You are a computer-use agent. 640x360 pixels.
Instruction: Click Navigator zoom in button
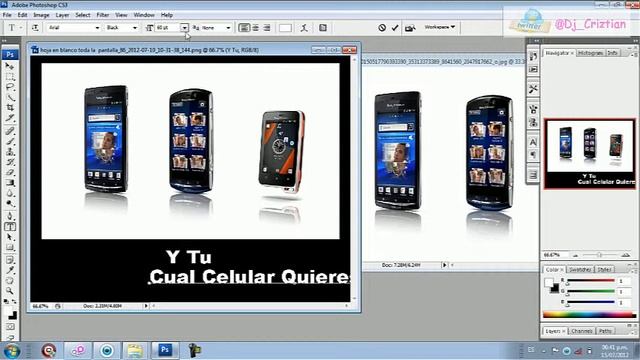pos(625,255)
